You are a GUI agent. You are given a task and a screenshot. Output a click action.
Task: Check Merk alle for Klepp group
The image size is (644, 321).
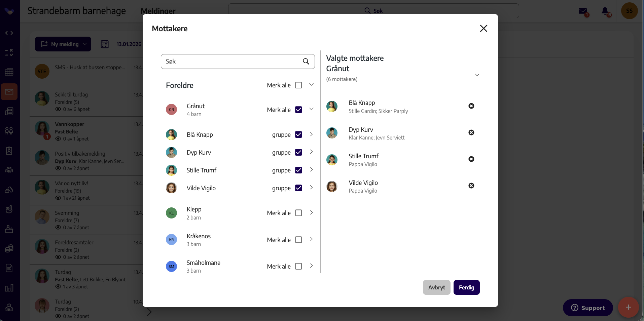[x=298, y=213]
